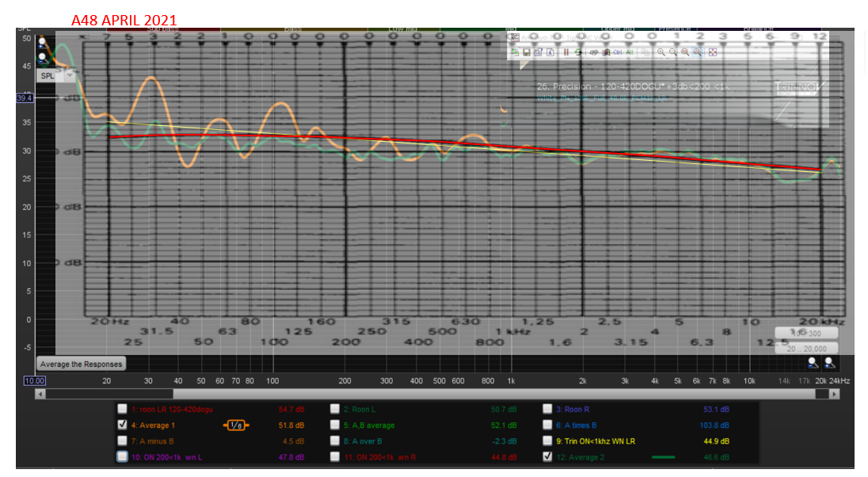The height and width of the screenshot is (477, 868).
Task: Hide the 12: Average 2 trace
Action: point(547,456)
